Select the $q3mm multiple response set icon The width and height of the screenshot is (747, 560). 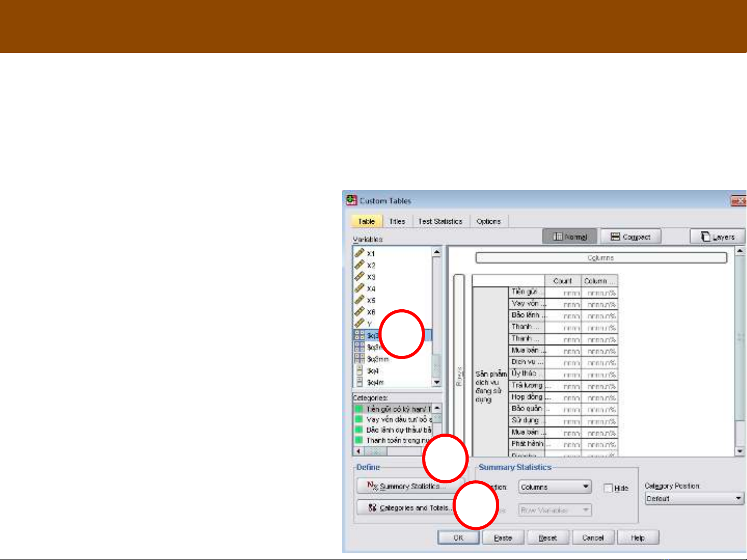tap(359, 358)
